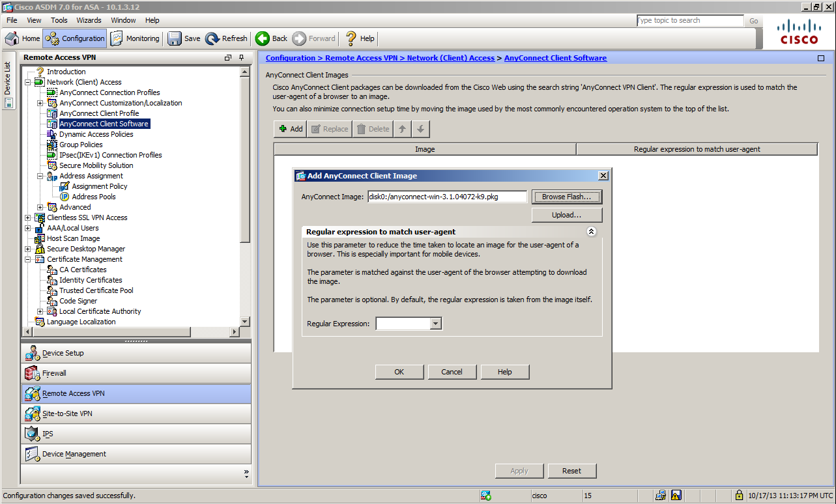Follow the Configuration breadcrumb link
Screen dimensions: 836x504
click(291, 58)
